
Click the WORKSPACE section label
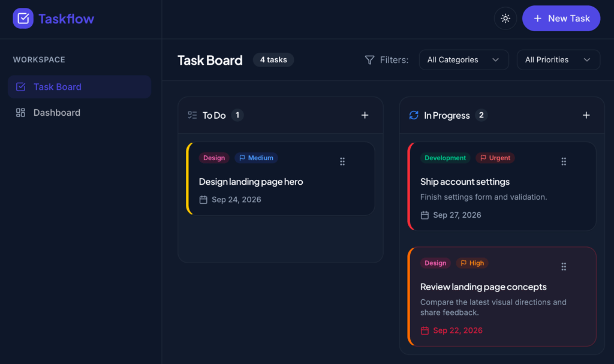click(39, 60)
